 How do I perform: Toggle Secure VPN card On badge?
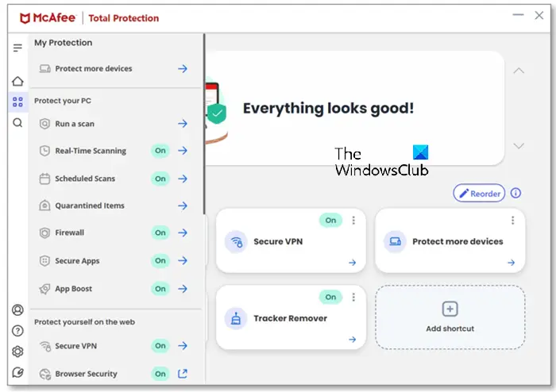click(x=330, y=221)
